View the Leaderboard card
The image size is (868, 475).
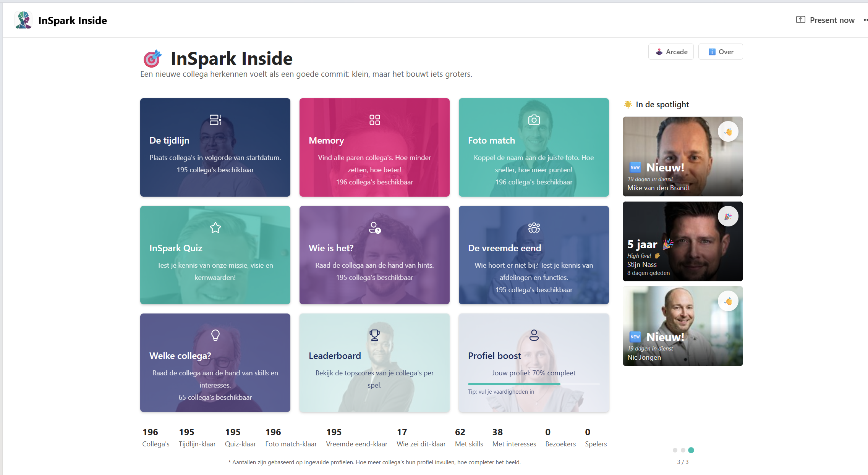tap(374, 363)
